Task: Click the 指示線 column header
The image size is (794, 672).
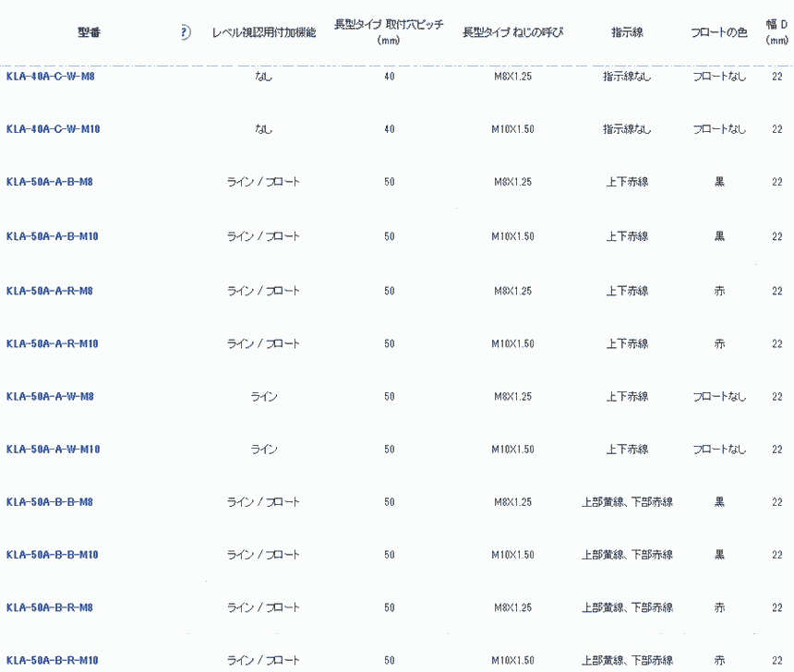Action: pos(627,32)
